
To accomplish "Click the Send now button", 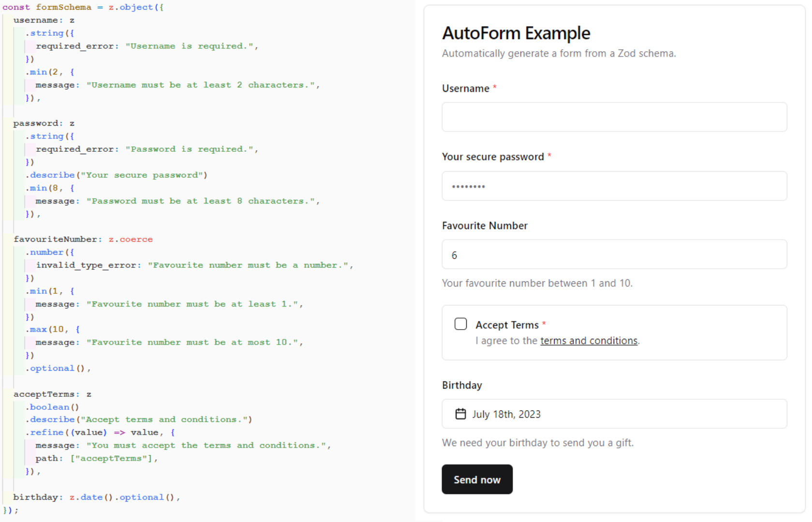I will (477, 479).
